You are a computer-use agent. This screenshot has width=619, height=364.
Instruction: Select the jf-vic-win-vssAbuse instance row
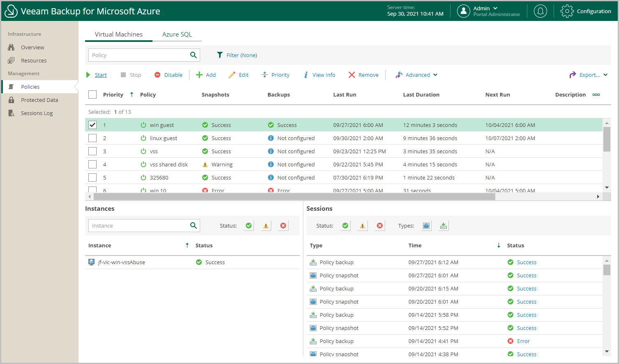click(x=192, y=262)
